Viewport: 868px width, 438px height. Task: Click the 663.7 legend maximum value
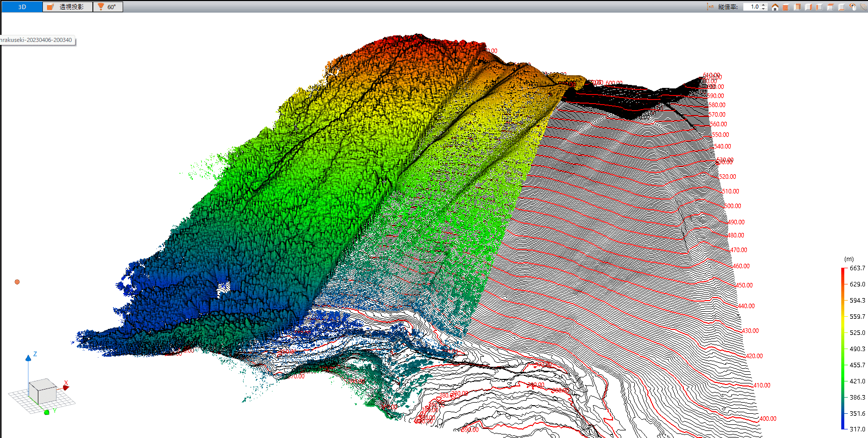(x=857, y=268)
